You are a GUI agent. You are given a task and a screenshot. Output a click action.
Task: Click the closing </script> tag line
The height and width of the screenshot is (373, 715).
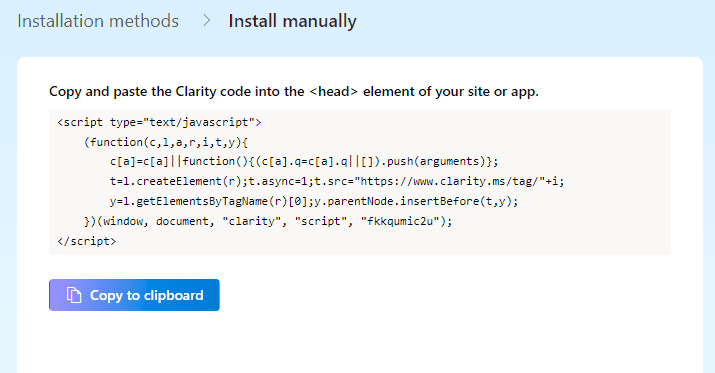[x=87, y=241]
